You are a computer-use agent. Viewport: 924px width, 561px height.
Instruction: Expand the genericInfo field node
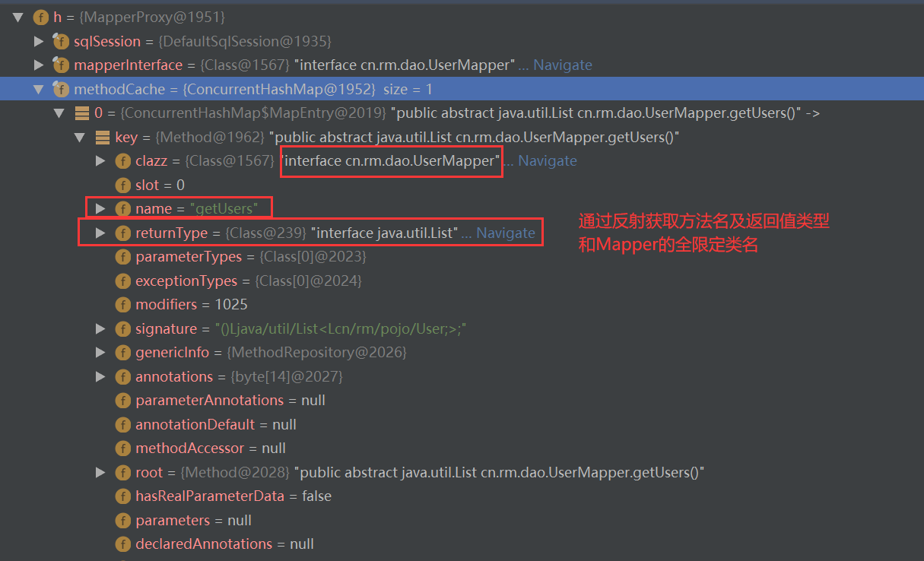(x=100, y=353)
